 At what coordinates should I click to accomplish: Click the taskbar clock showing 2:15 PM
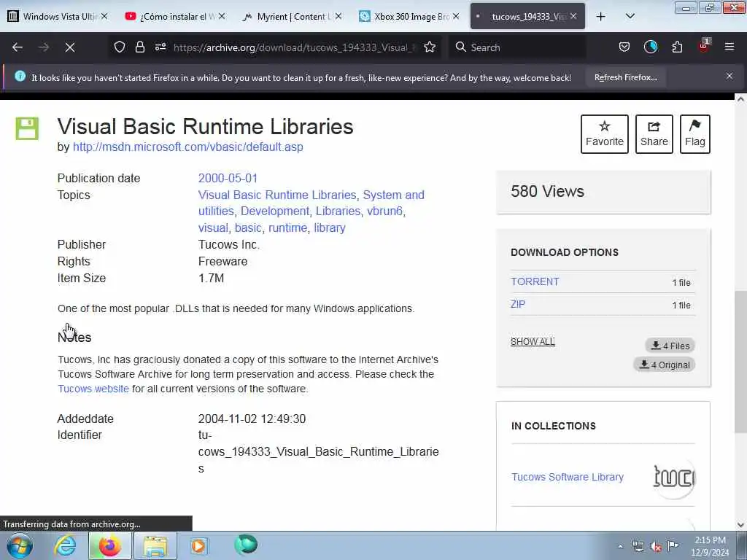[710, 546]
